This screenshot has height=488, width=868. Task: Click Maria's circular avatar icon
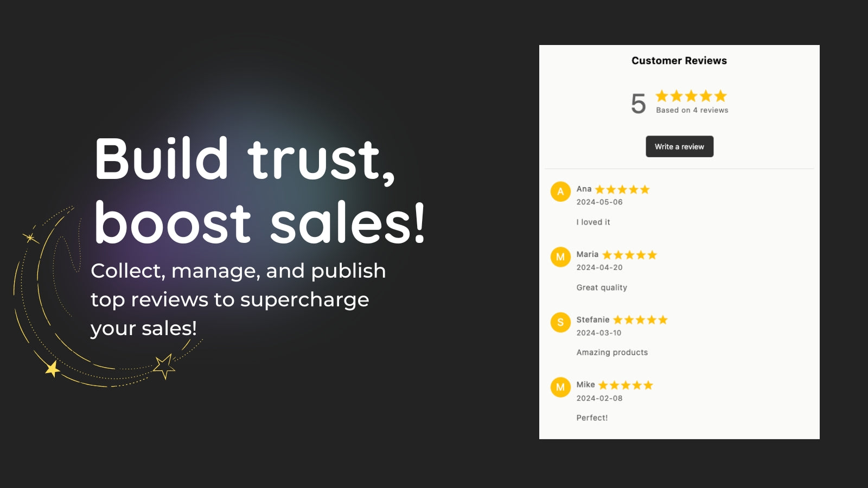pos(560,258)
